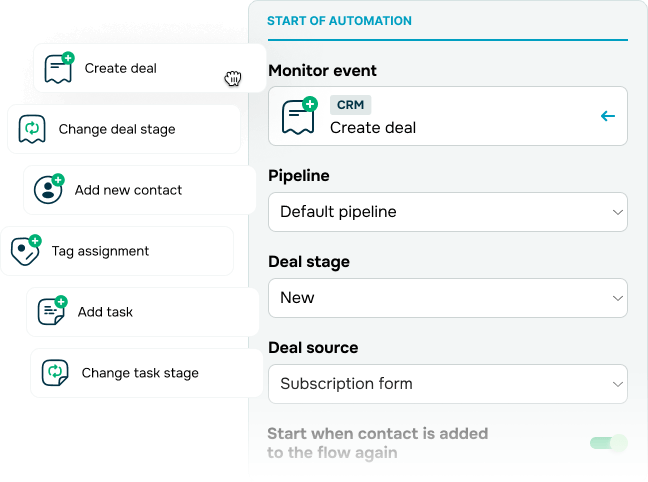Click the Add new contact icon
The image size is (648, 482).
click(49, 189)
